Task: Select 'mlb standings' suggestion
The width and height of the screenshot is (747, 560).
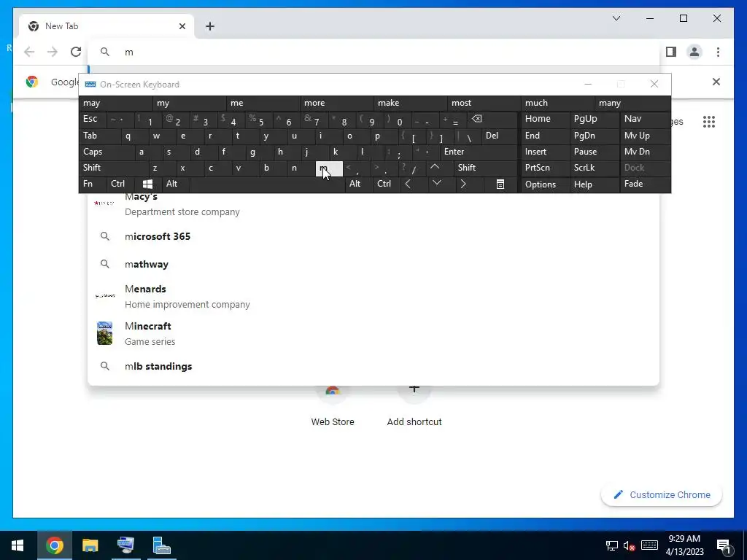Action: [373, 366]
